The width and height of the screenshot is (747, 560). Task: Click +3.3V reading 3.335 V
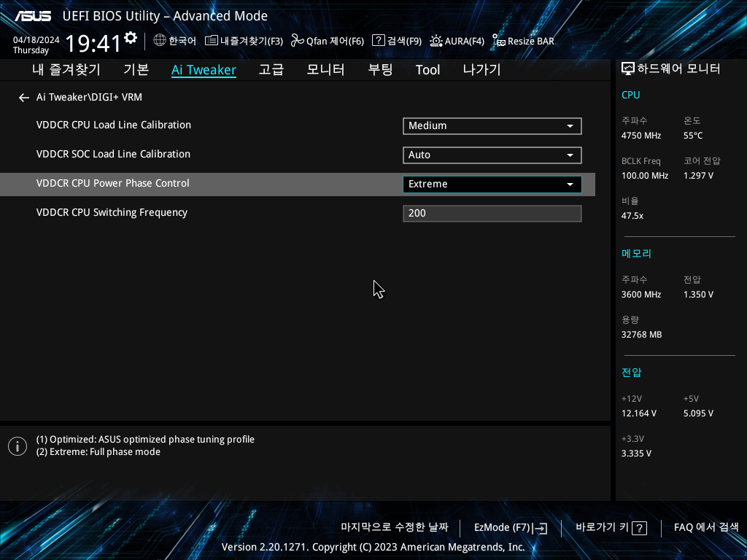coord(636,454)
